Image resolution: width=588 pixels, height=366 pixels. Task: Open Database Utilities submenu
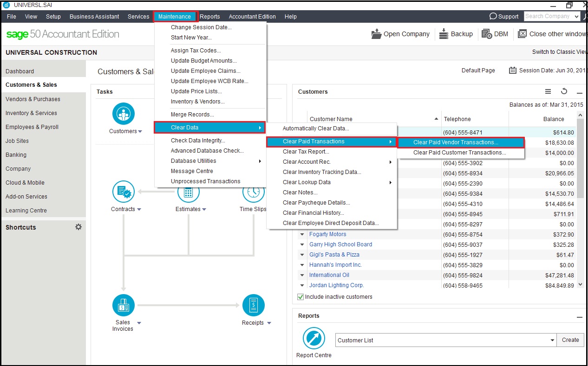(x=210, y=161)
